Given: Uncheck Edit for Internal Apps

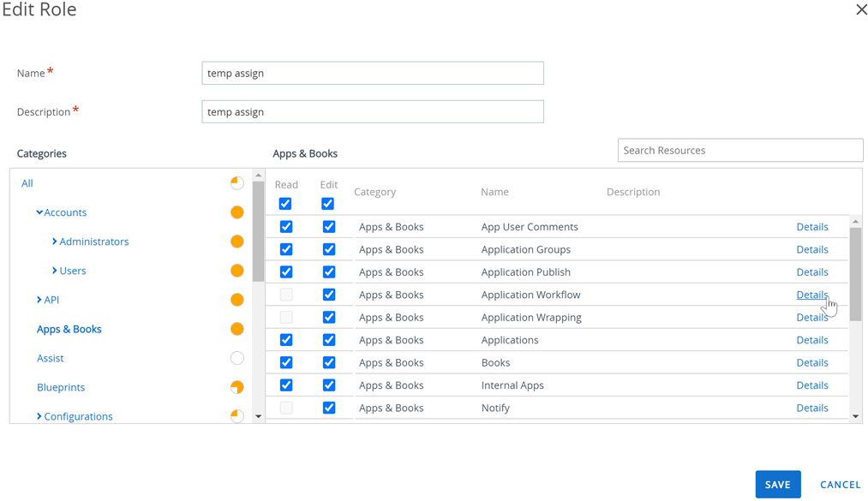Looking at the screenshot, I should (329, 385).
